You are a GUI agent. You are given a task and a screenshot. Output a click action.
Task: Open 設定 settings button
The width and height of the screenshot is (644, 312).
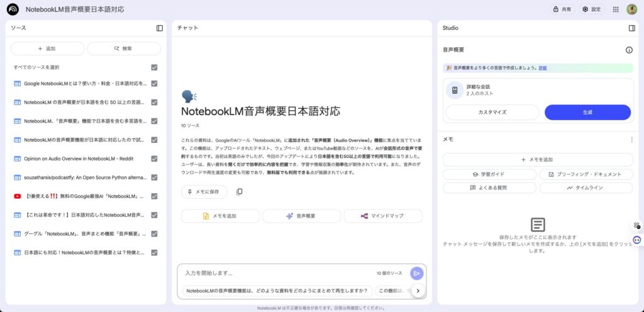[592, 9]
